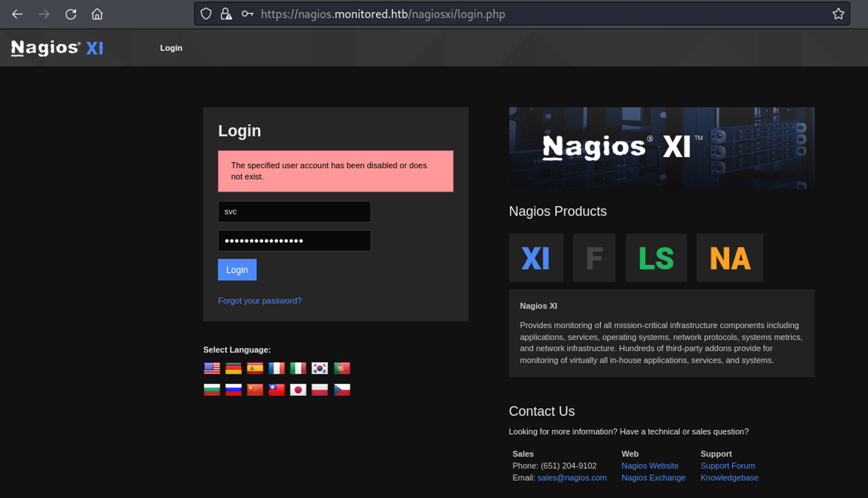Click the padlock site security icon
868x498 pixels.
tap(226, 14)
